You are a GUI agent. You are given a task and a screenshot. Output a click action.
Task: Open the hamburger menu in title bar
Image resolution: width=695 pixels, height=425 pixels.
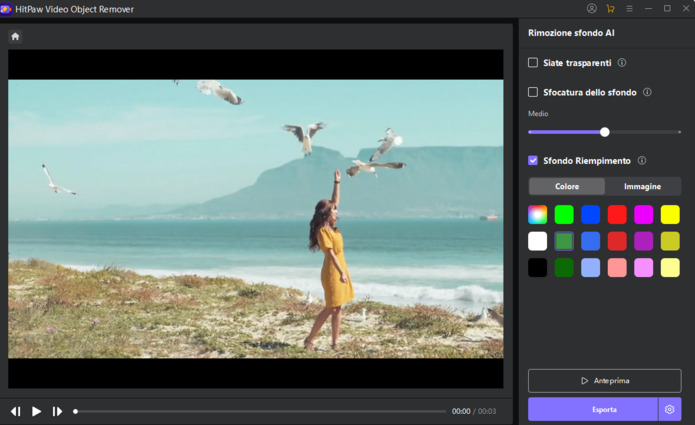click(629, 9)
